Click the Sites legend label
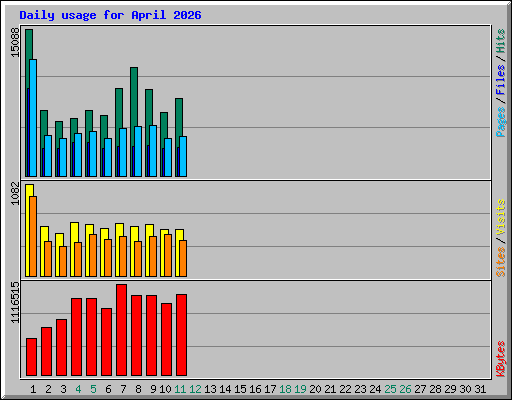This screenshot has height=400, width=512. 501,262
